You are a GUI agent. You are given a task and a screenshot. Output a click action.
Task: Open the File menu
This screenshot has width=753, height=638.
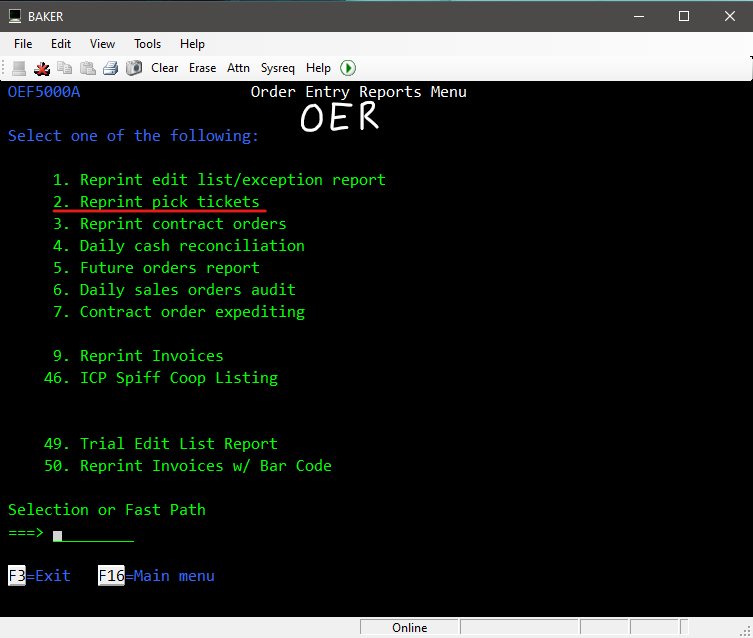23,44
